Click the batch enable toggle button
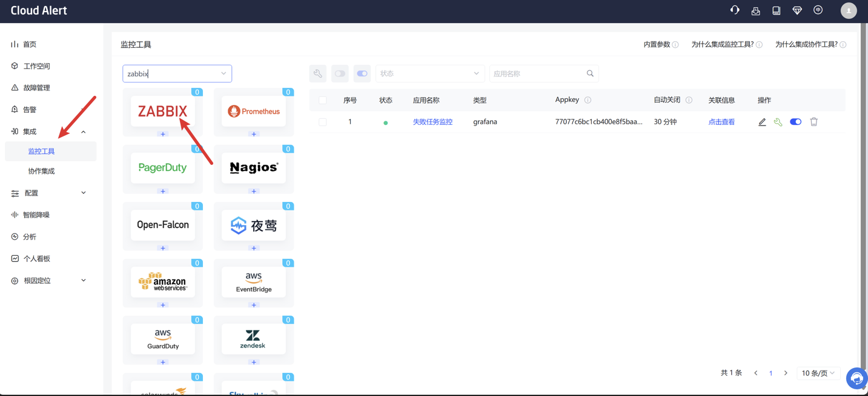Screen dimensions: 868x396 [362, 73]
